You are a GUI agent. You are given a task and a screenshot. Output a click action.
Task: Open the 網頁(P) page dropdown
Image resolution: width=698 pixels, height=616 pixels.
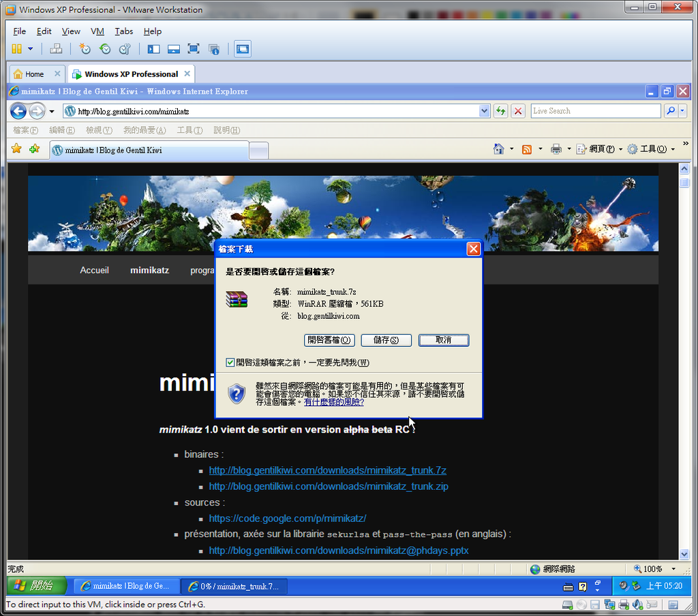pos(600,149)
